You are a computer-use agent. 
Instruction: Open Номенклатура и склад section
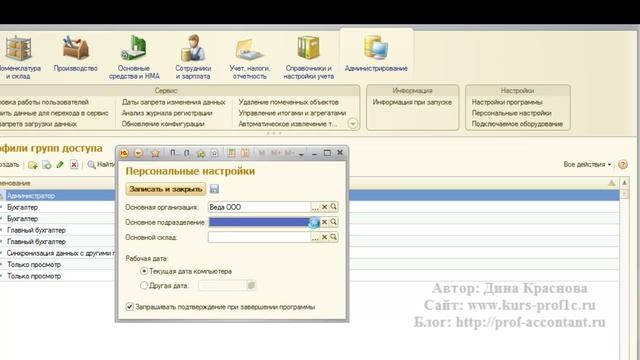click(x=18, y=57)
